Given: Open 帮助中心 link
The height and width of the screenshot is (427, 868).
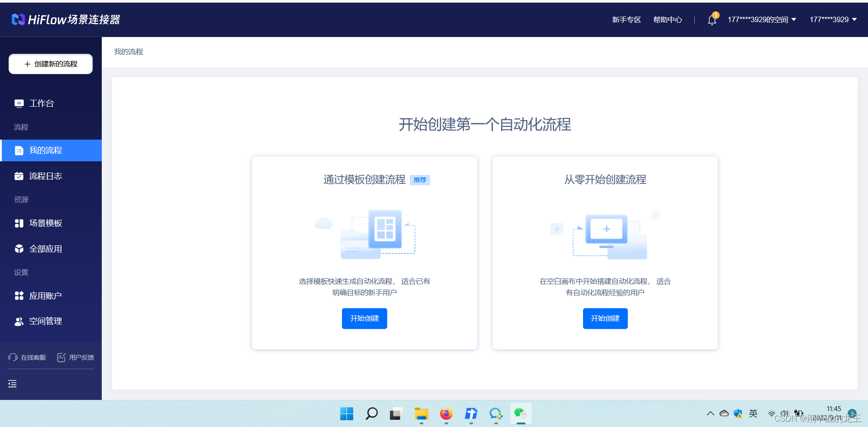Looking at the screenshot, I should pyautogui.click(x=668, y=19).
